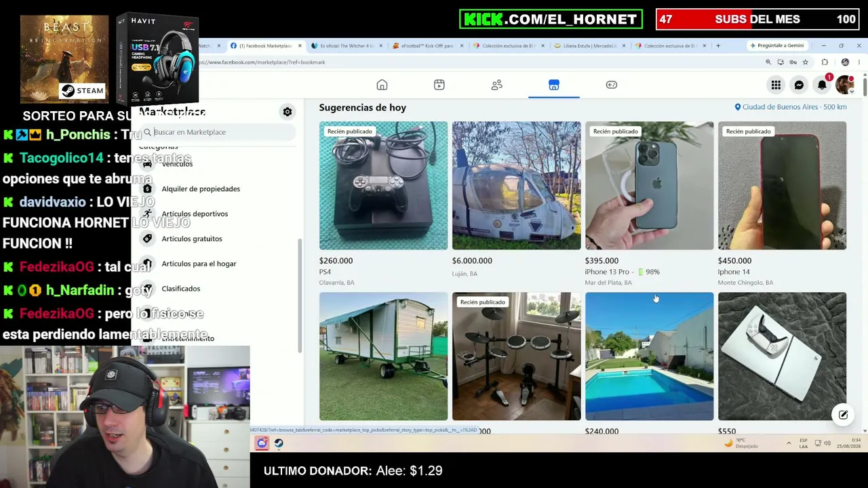
Task: Open the Chrome profile avatar icon
Action: (x=845, y=62)
